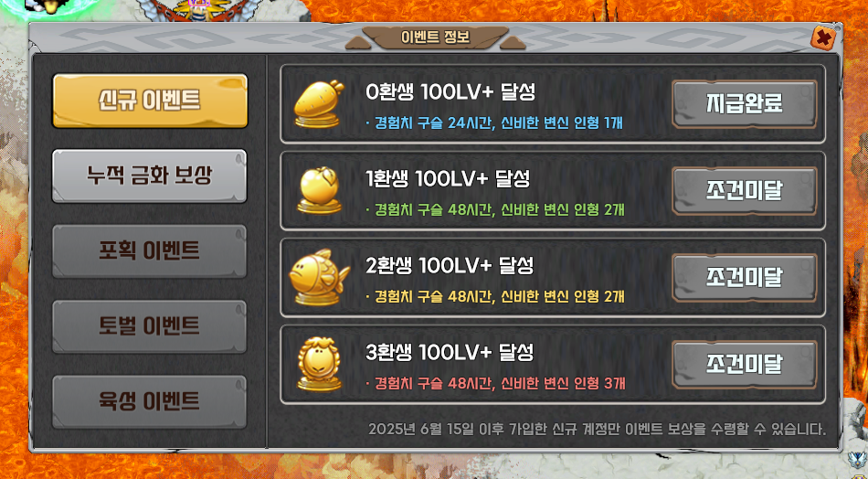Select the 1환생 100LV+ 달성 title
This screenshot has width=868, height=479.
point(449,179)
